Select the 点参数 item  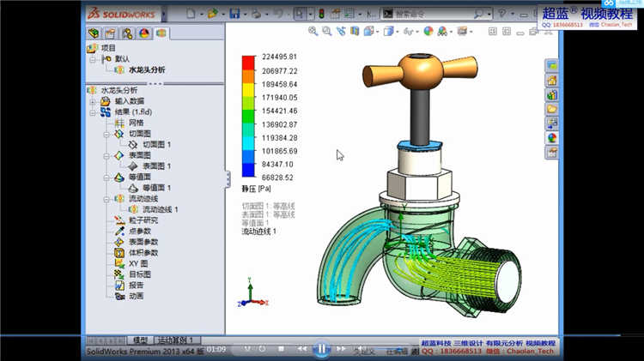click(x=140, y=231)
